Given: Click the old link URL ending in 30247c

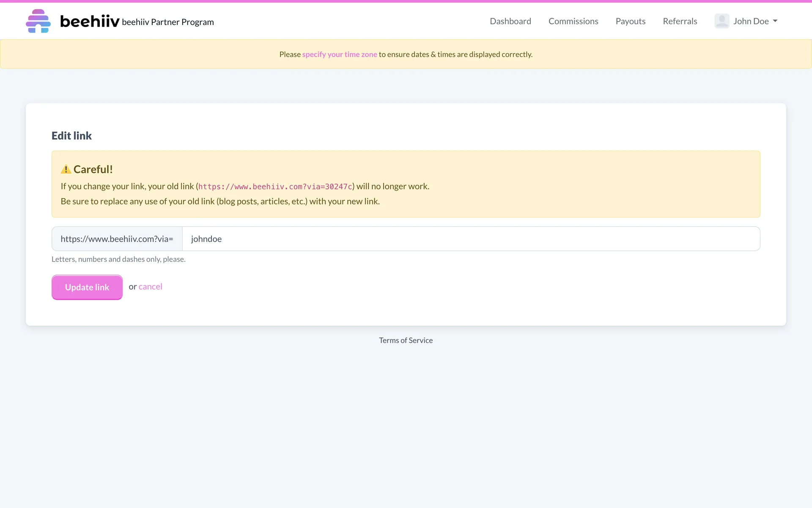Looking at the screenshot, I should [275, 187].
